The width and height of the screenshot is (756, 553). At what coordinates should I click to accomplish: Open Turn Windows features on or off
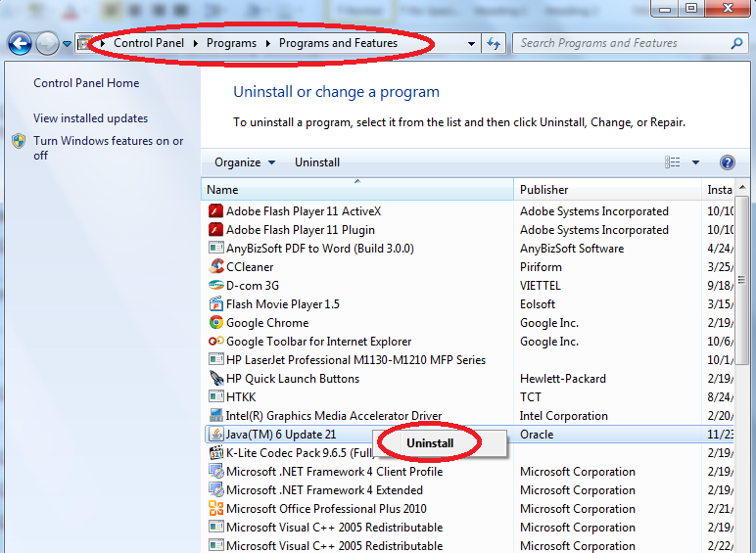pyautogui.click(x=108, y=148)
